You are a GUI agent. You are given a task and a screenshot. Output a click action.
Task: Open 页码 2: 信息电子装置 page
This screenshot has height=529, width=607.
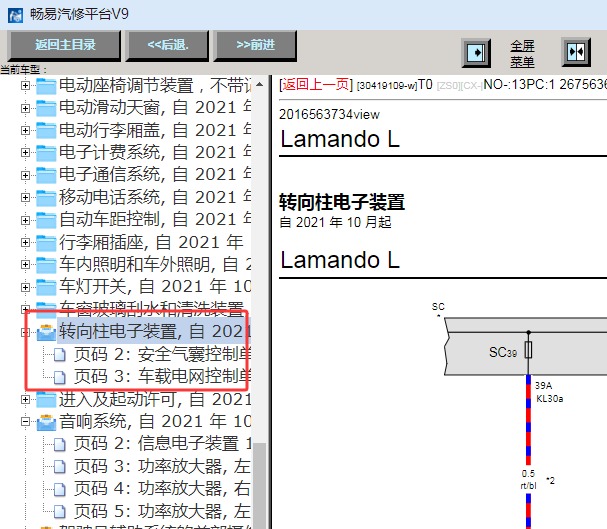click(x=163, y=444)
